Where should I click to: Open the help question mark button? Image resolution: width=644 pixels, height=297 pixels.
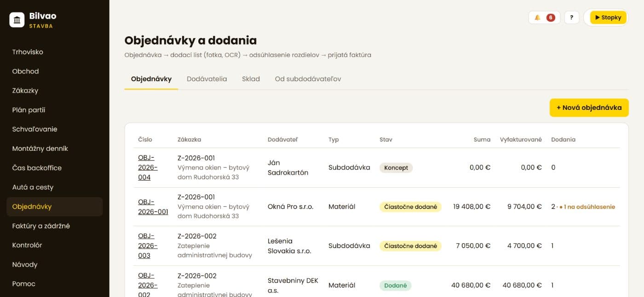click(571, 17)
